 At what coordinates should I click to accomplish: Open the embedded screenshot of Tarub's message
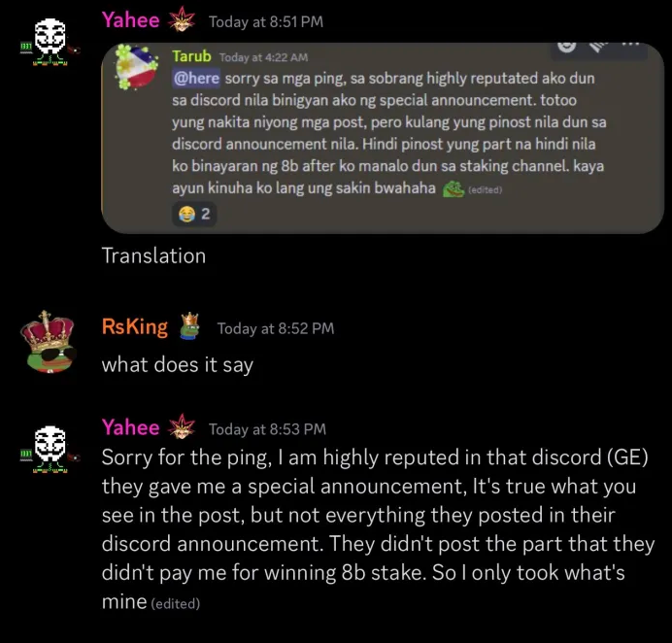point(383,138)
